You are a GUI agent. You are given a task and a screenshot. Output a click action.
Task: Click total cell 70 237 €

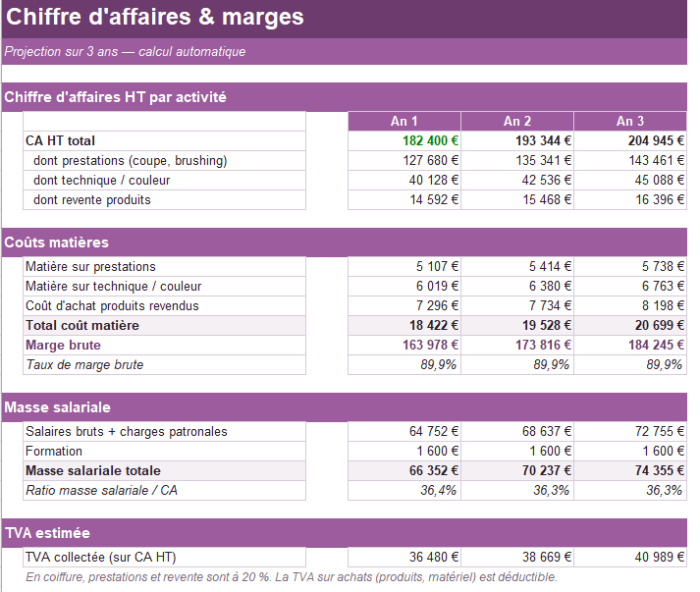517,470
